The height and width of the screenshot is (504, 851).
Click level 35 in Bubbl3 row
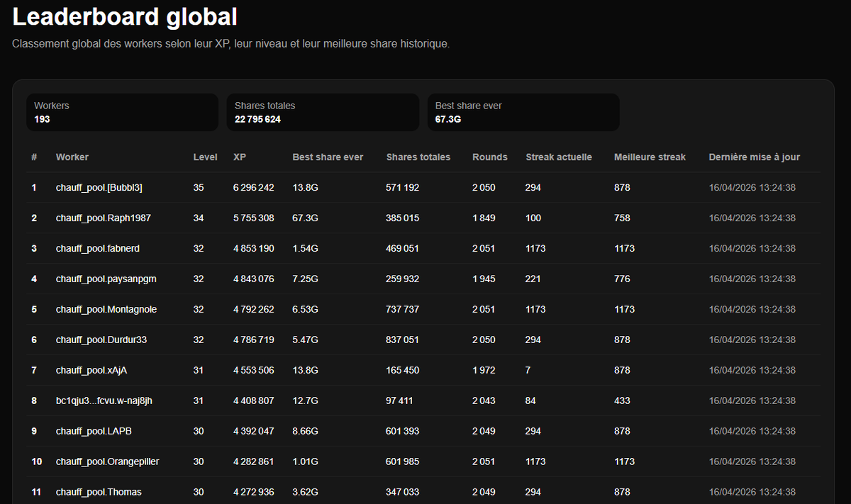[199, 188]
